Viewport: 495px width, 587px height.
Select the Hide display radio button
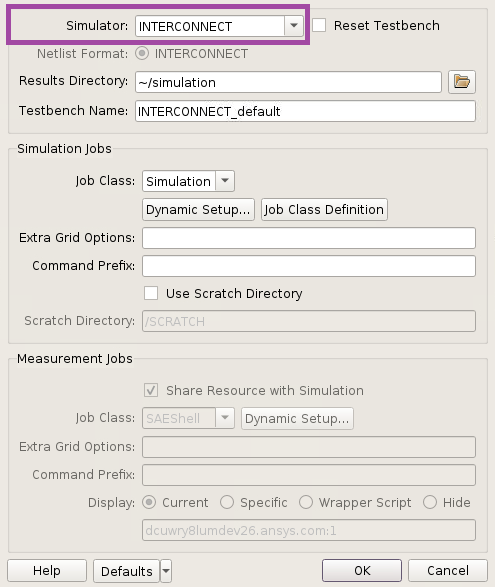click(430, 502)
